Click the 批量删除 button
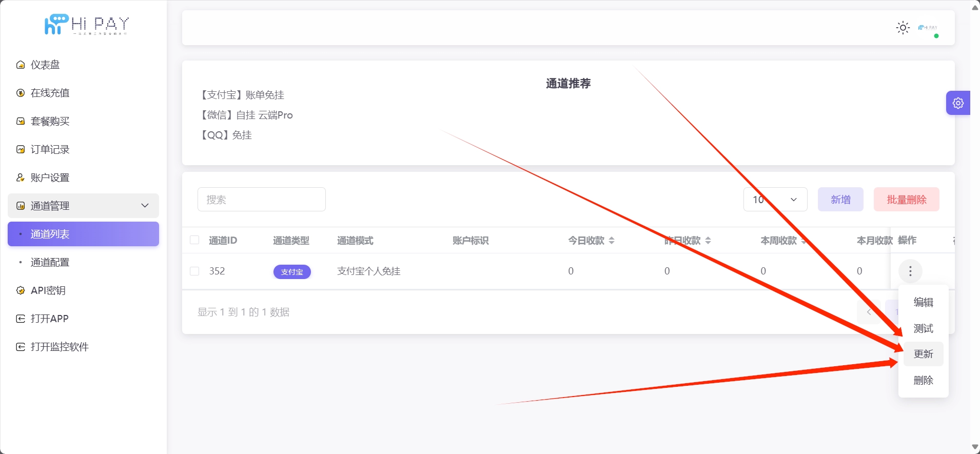 907,199
